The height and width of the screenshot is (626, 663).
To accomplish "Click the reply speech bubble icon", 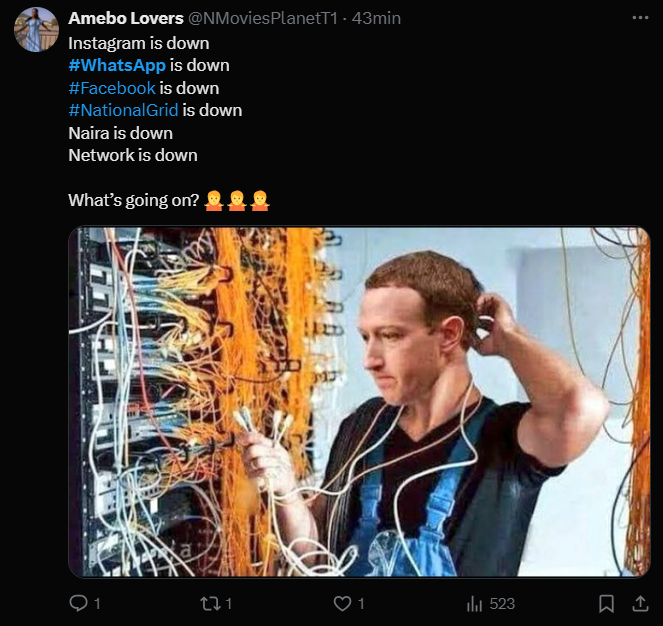I will pos(78,603).
